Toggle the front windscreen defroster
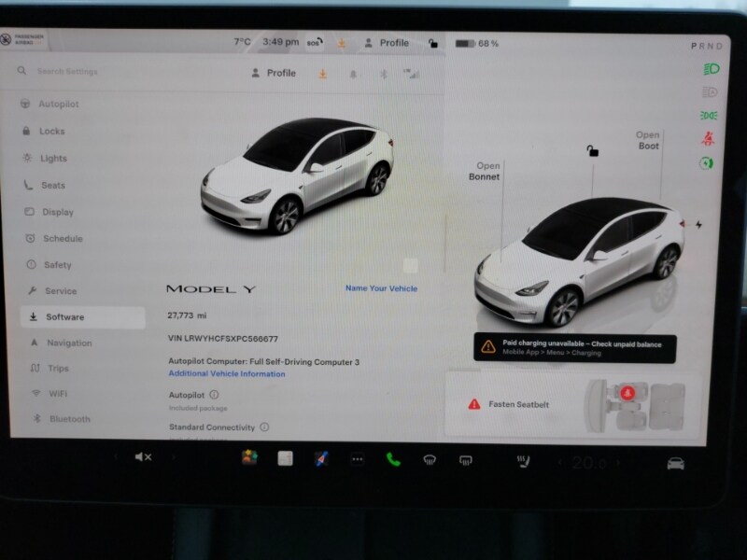 tap(429, 458)
